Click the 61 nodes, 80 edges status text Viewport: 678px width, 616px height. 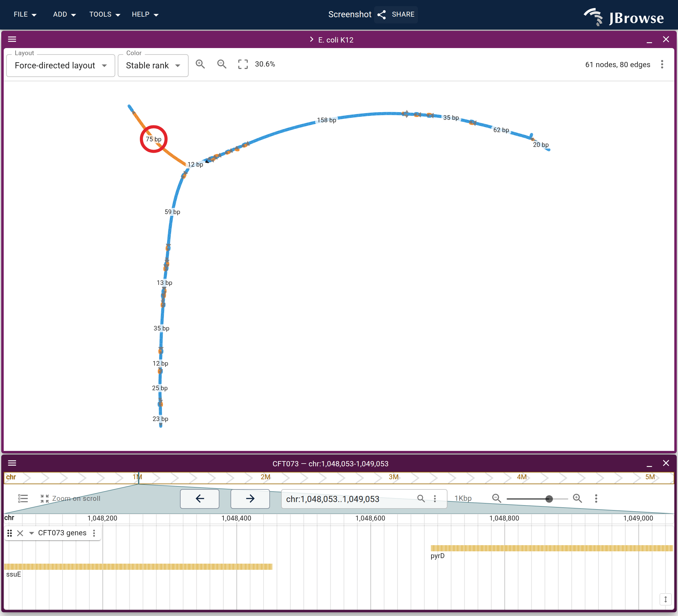pyautogui.click(x=618, y=64)
